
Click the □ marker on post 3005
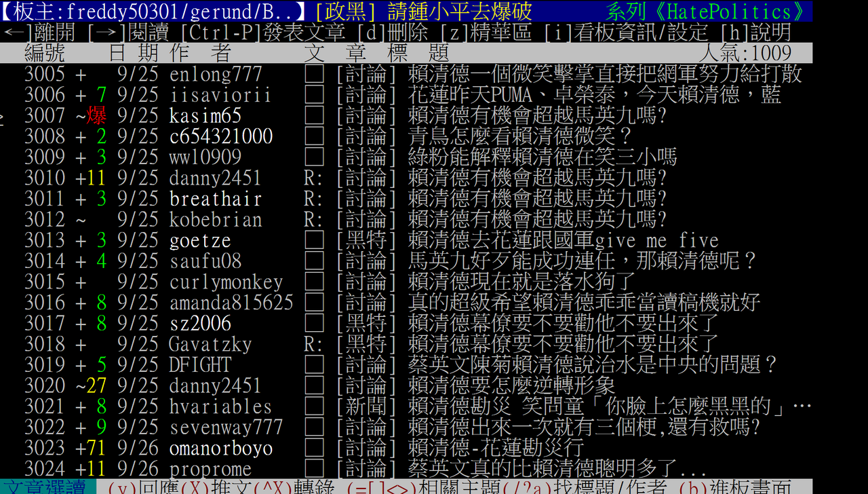[314, 74]
